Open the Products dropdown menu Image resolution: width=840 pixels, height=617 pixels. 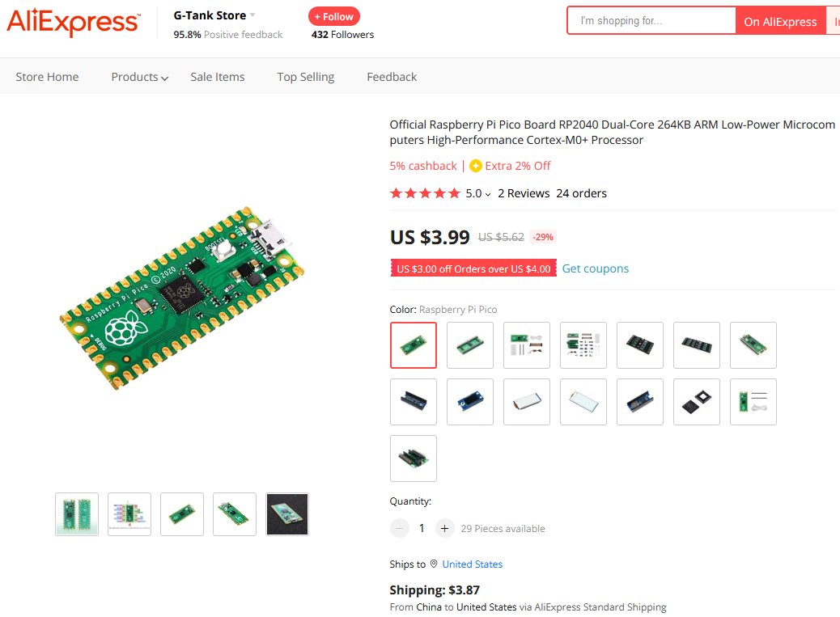coord(139,77)
